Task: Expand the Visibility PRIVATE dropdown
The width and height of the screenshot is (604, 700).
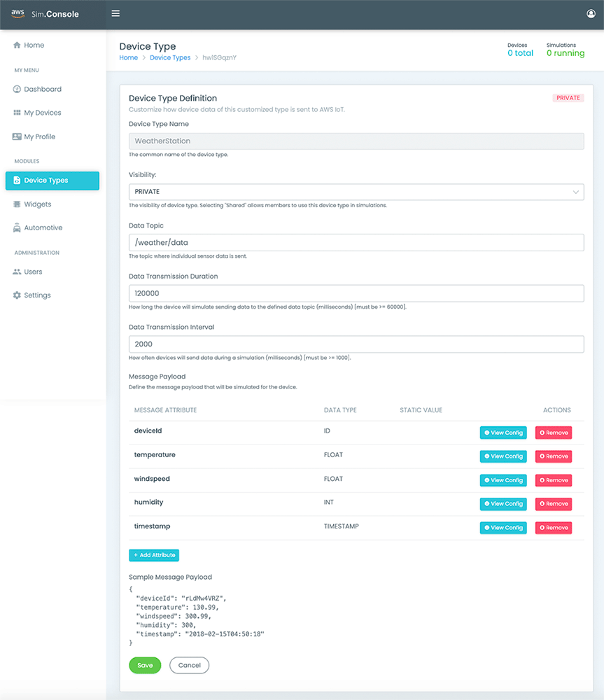Action: tap(356, 192)
